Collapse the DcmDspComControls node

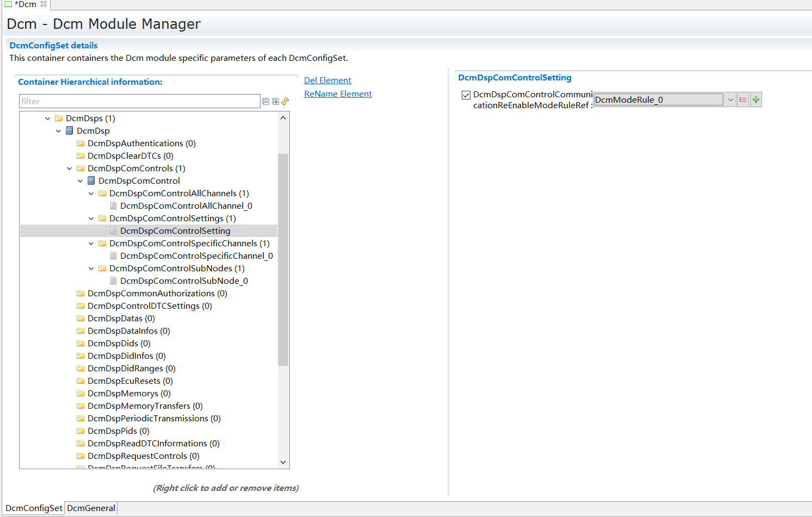click(x=69, y=168)
